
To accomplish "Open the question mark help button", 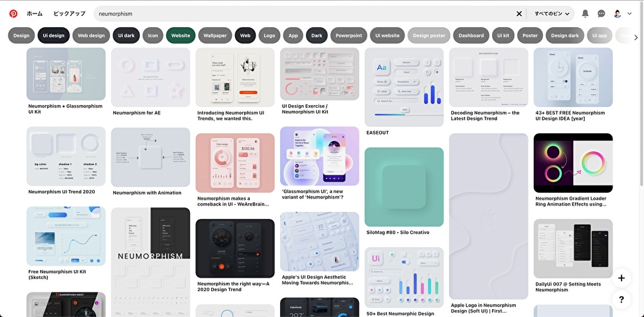I will point(621,300).
